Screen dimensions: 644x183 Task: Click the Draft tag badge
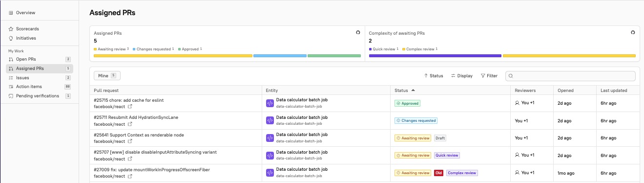coord(440,138)
